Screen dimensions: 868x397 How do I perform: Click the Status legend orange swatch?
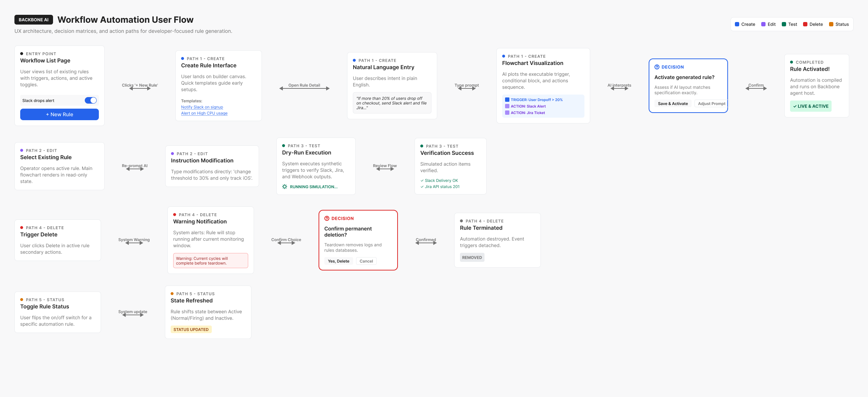coord(831,24)
